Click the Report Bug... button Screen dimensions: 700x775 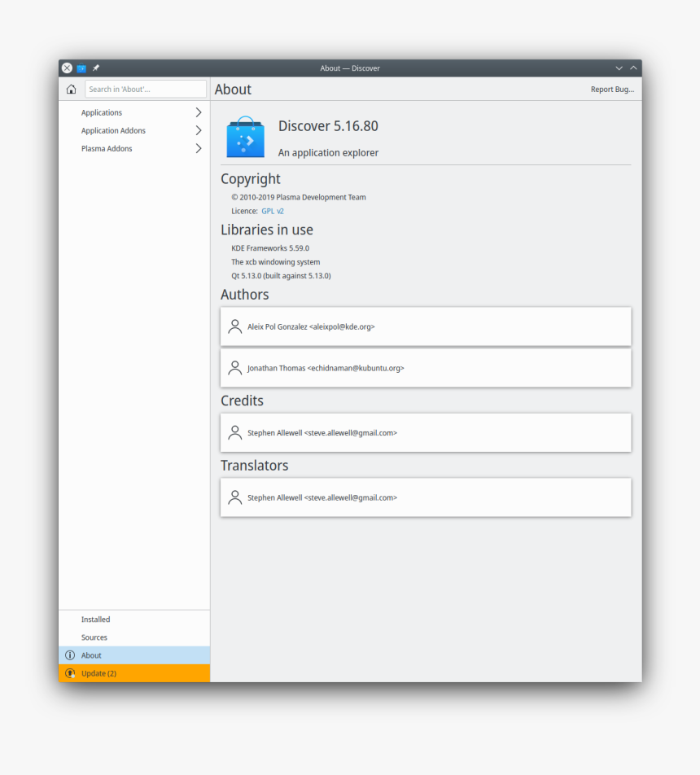612,90
